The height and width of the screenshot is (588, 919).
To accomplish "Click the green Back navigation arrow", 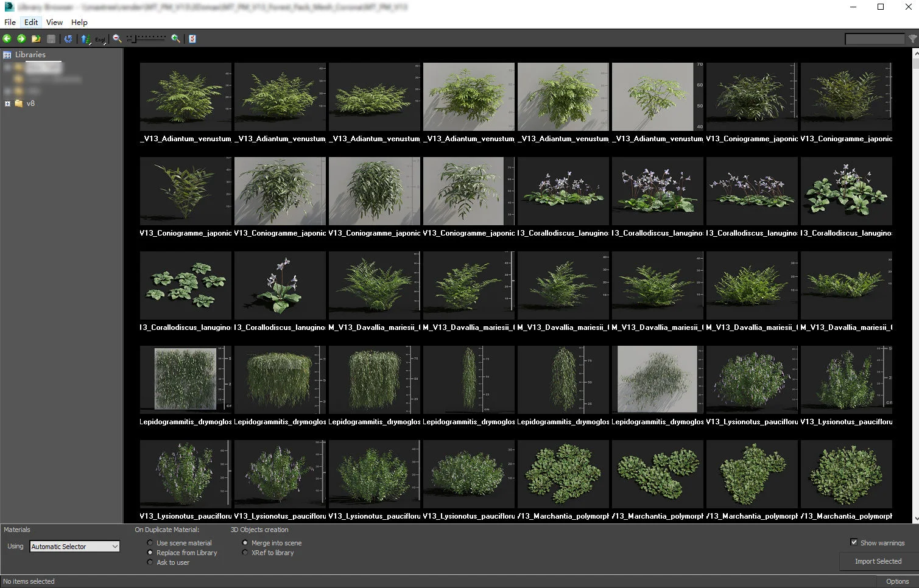I will point(7,38).
